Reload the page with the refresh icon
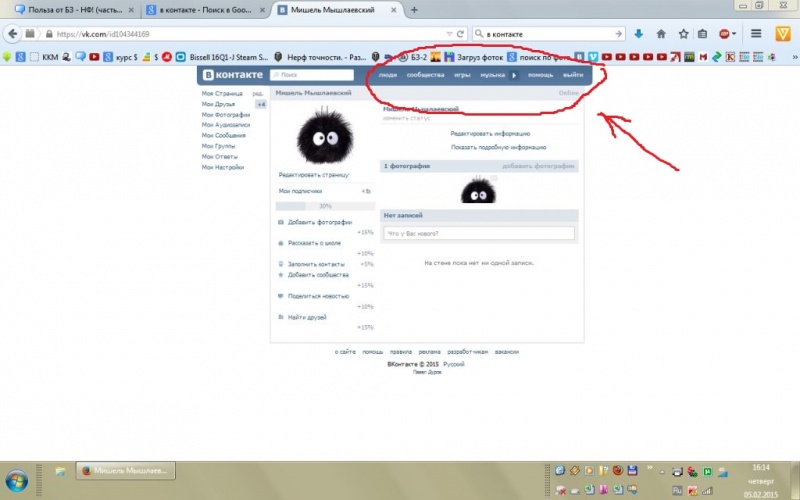This screenshot has width=800, height=500. pyautogui.click(x=460, y=34)
